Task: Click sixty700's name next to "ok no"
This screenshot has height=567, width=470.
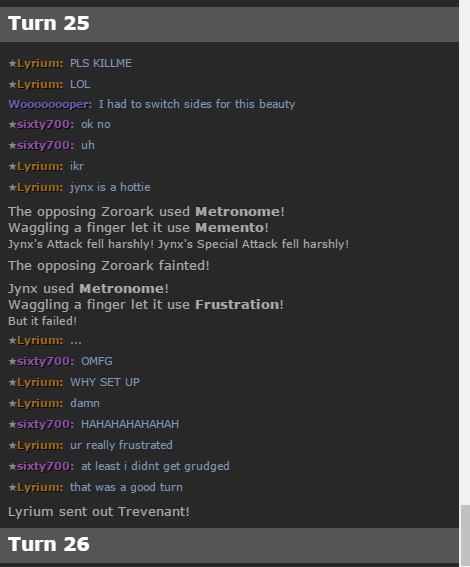Action: [45, 124]
